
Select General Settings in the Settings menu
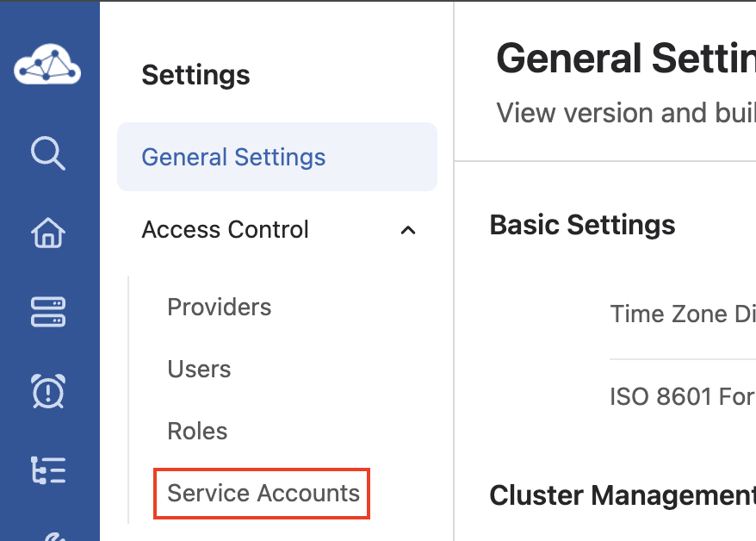(x=233, y=157)
